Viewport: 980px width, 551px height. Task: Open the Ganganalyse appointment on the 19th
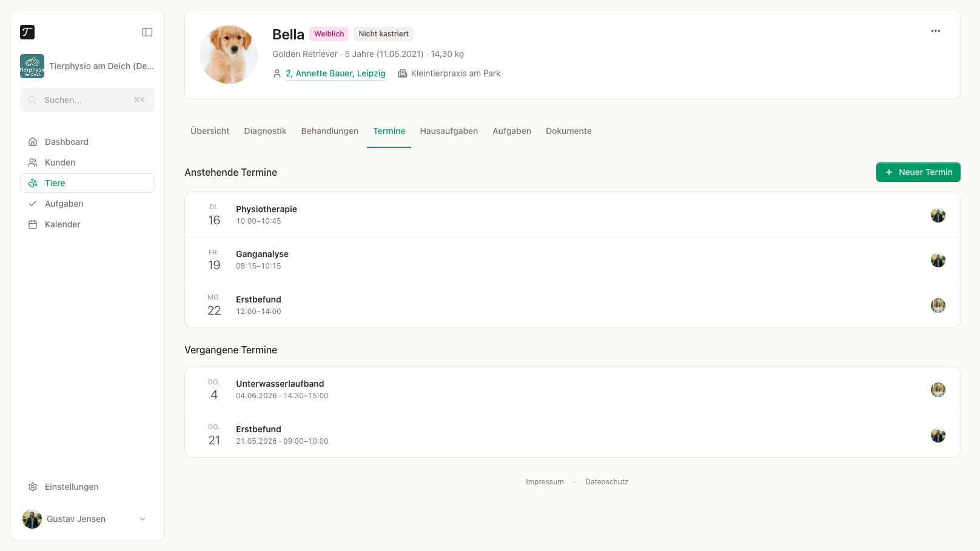(x=572, y=260)
